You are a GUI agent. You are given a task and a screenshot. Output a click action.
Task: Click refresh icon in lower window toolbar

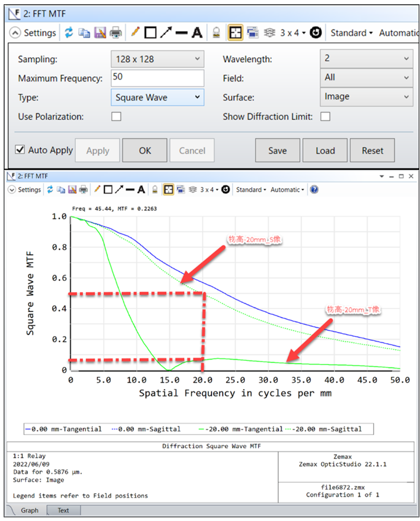pos(50,190)
